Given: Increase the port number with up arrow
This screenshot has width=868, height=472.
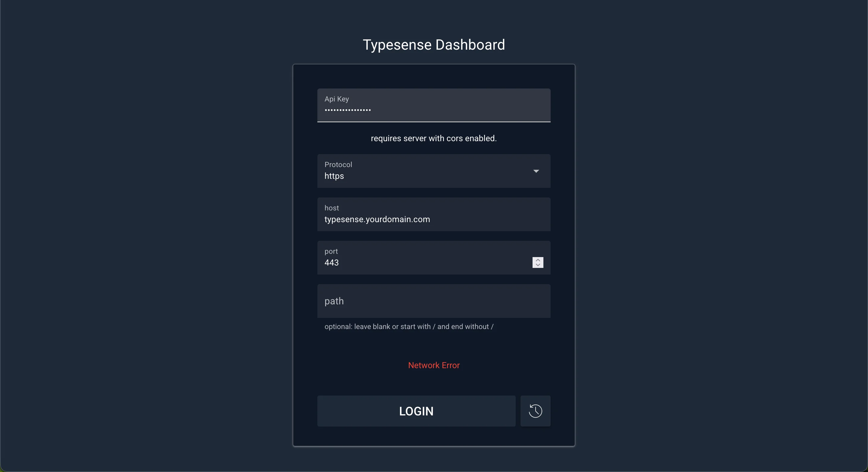Looking at the screenshot, I should [x=538, y=260].
